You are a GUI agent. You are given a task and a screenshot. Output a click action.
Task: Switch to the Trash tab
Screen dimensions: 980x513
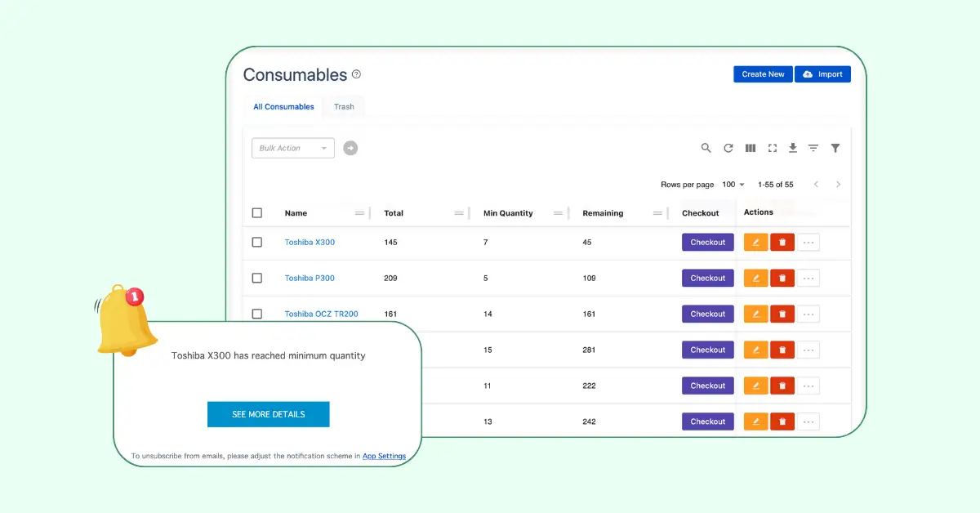tap(344, 107)
